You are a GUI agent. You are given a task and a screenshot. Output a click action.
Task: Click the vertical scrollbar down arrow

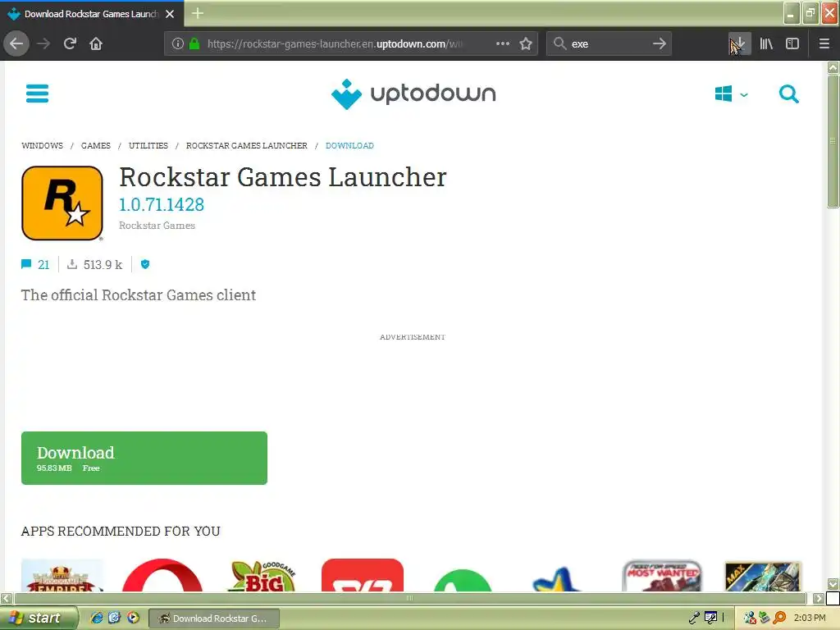click(833, 584)
